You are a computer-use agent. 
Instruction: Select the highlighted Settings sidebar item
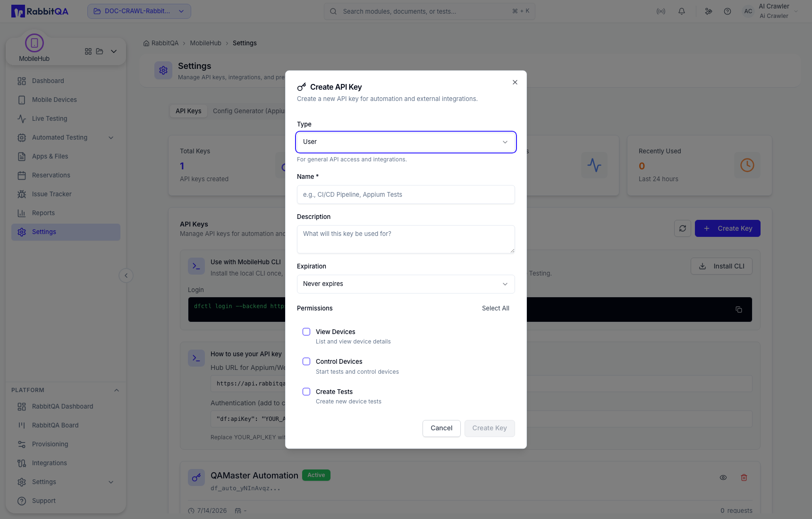(x=66, y=232)
